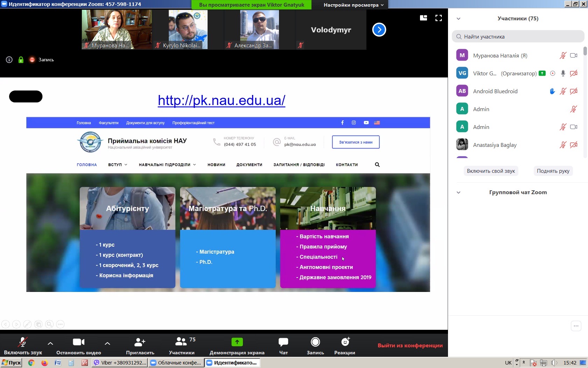Switch the video layout view icon
The image size is (588, 368).
(423, 18)
